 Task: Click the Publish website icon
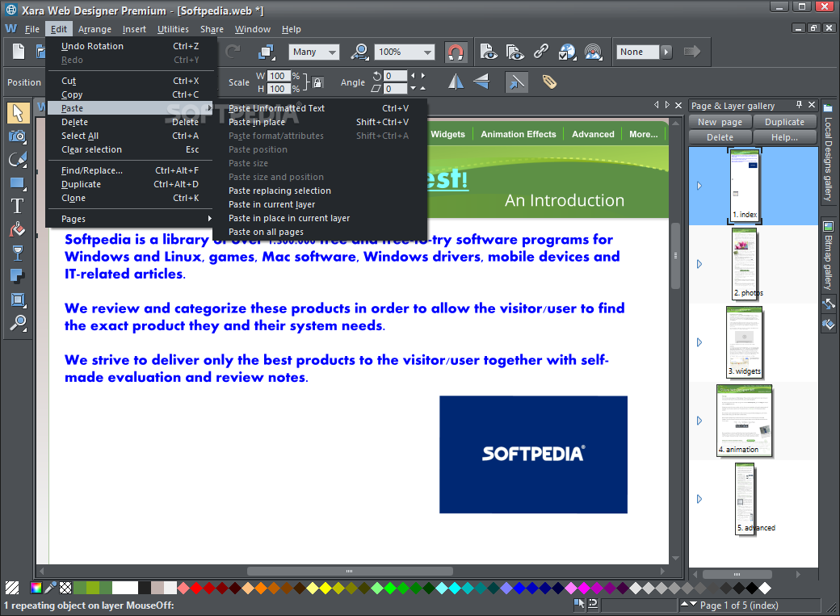593,52
